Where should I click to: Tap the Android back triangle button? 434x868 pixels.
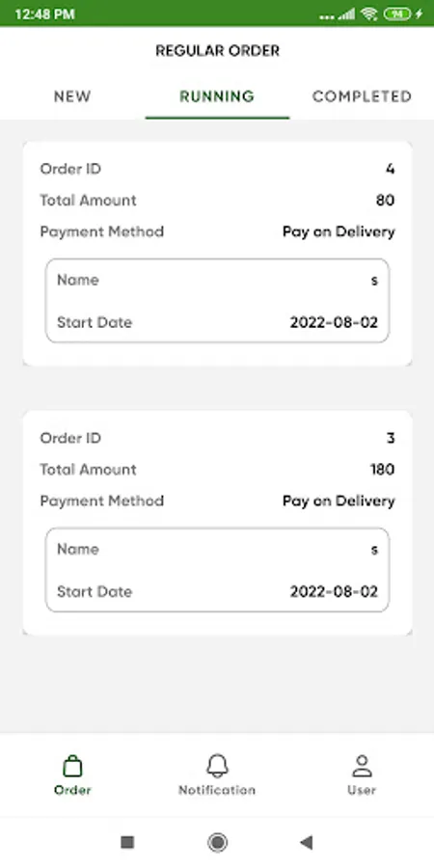[x=306, y=843]
